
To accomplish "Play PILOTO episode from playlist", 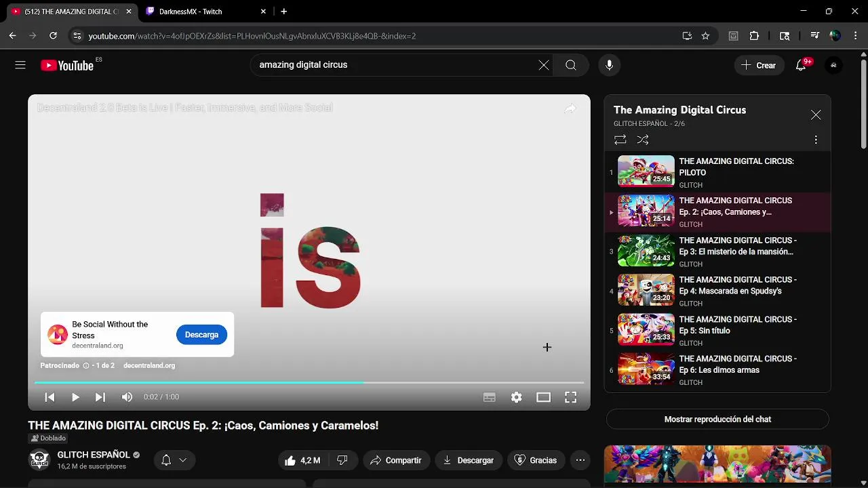I will coord(717,172).
